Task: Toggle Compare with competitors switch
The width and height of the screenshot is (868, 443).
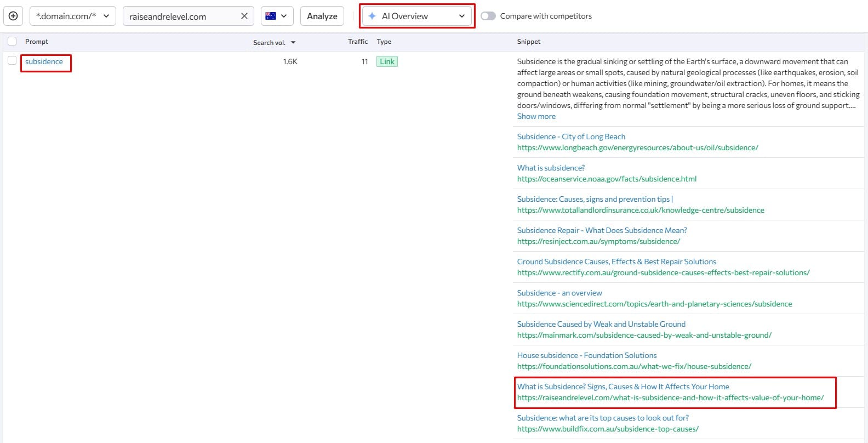Action: [488, 16]
